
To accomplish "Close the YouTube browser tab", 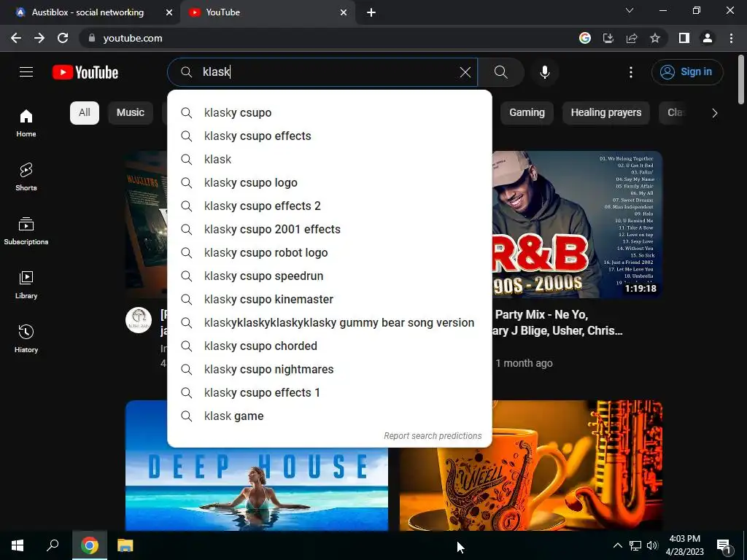I will (344, 12).
